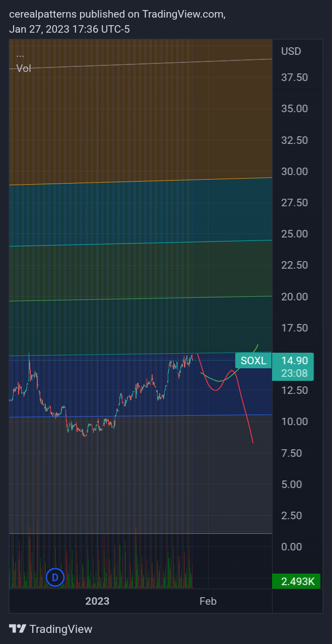Click the USD currency label

(291, 51)
